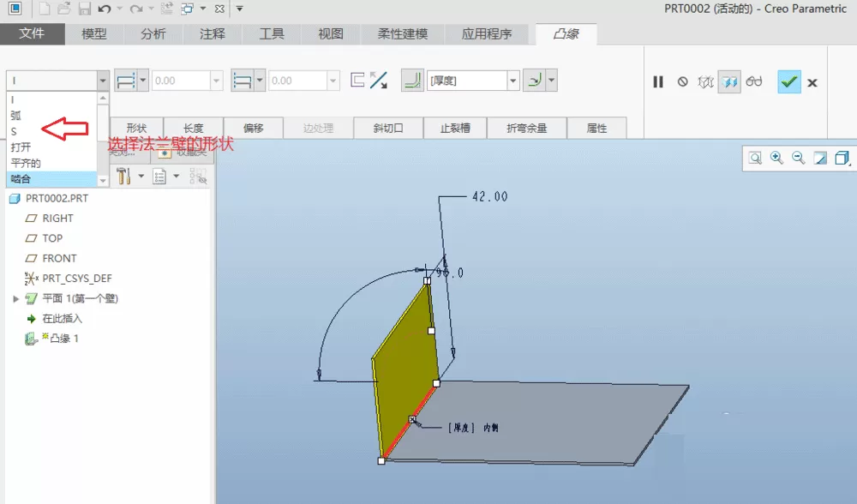
Task: Open the 文件 menu
Action: click(33, 34)
